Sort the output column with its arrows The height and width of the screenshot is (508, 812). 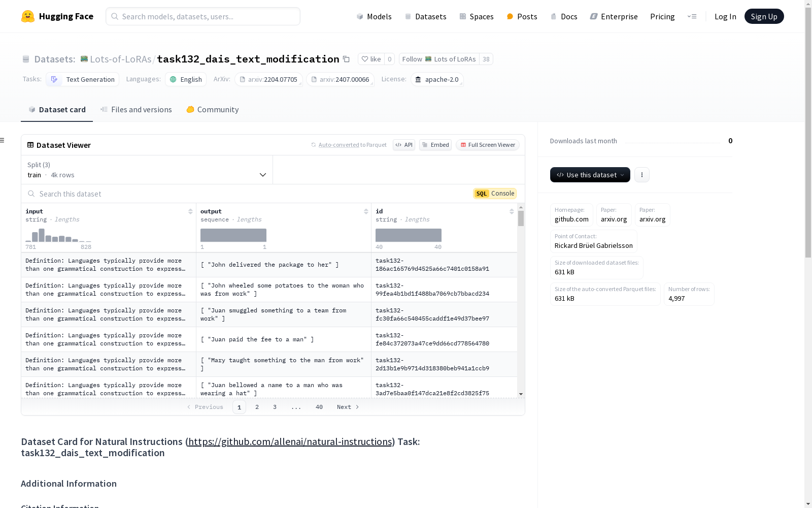point(366,211)
